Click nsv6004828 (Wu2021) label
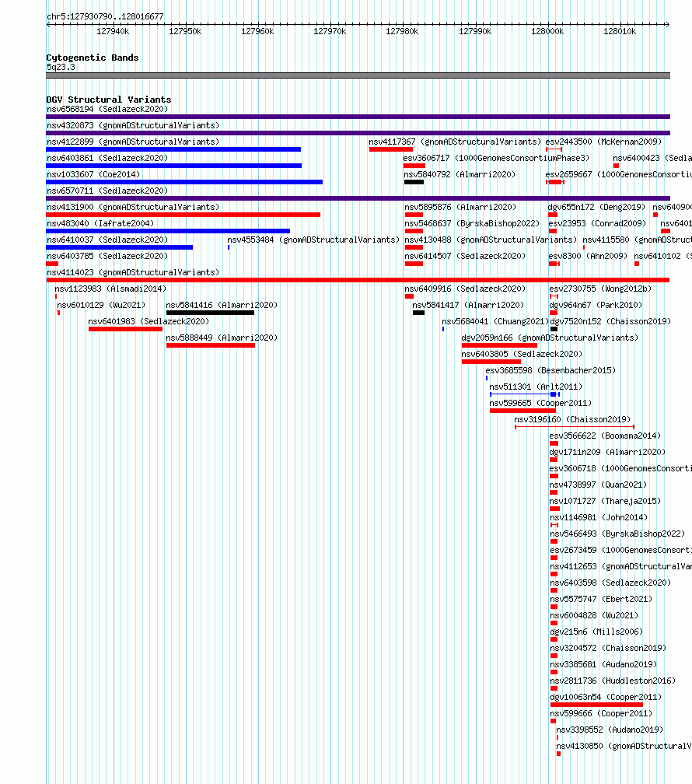 (x=594, y=615)
